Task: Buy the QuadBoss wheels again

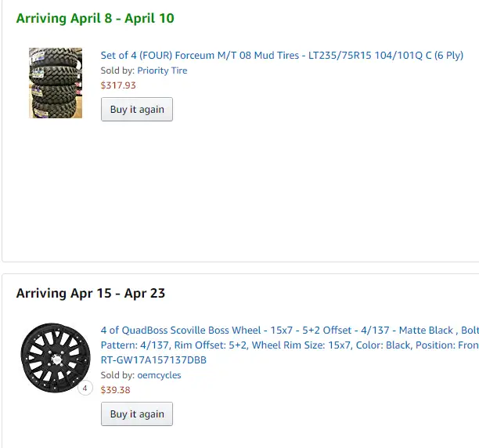Action: click(137, 414)
